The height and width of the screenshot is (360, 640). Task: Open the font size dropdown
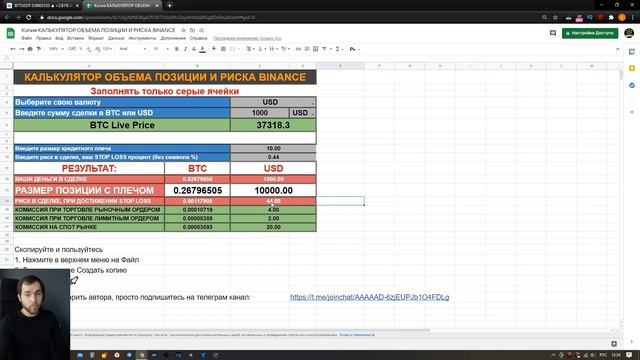(x=160, y=49)
